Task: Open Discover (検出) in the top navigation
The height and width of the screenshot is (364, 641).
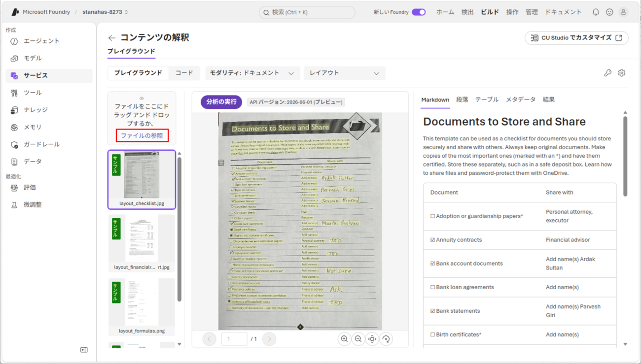Action: [467, 12]
